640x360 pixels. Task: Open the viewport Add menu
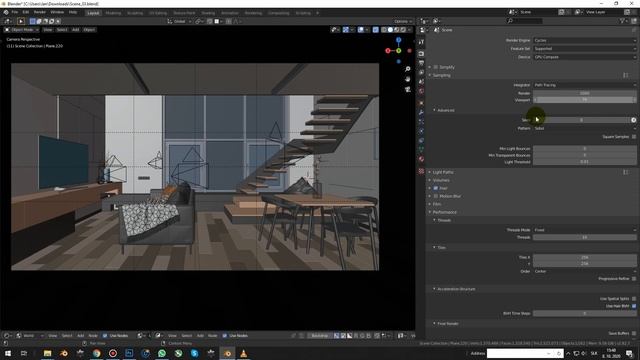76,30
